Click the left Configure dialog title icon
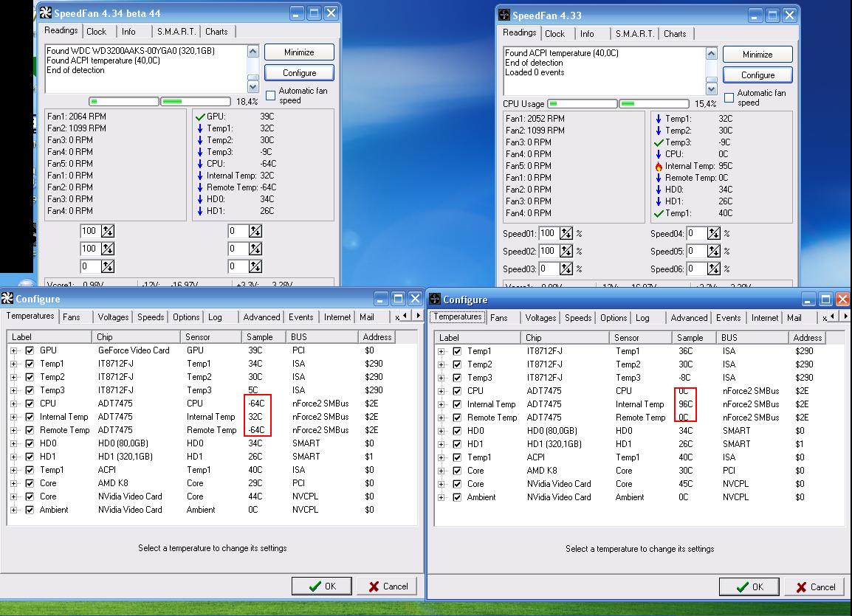852x616 pixels. (7, 298)
